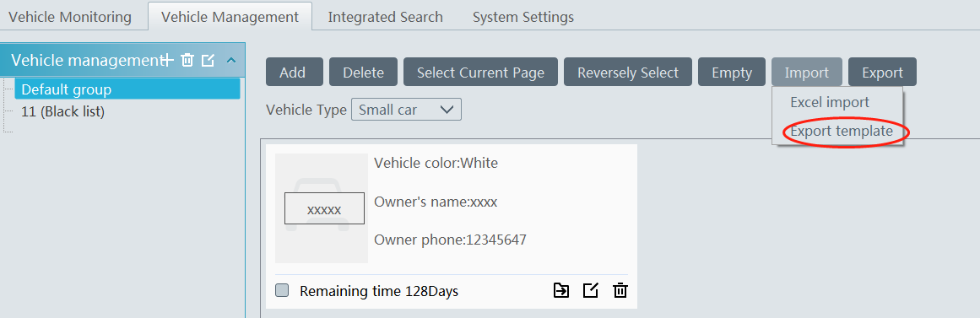Open the Integrated Search tab
This screenshot has height=318, width=980.
[386, 17]
